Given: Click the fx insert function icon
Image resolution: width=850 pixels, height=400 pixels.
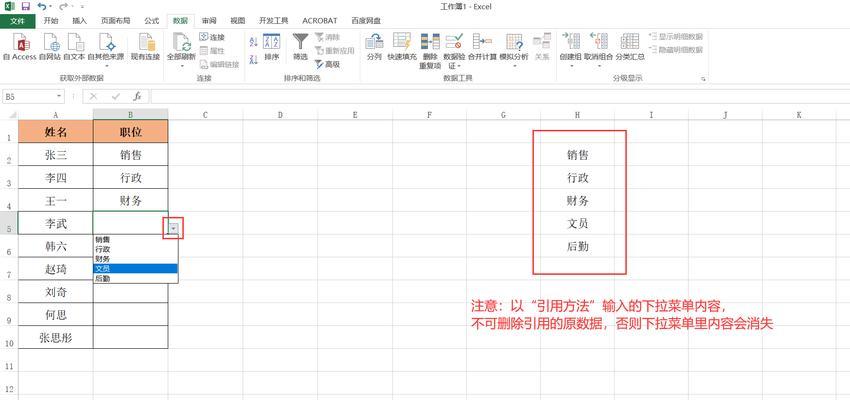Looking at the screenshot, I should (x=137, y=96).
